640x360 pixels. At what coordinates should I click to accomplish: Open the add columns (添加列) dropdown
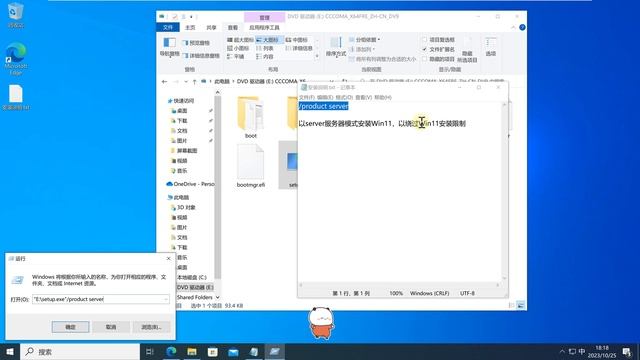tap(362, 49)
